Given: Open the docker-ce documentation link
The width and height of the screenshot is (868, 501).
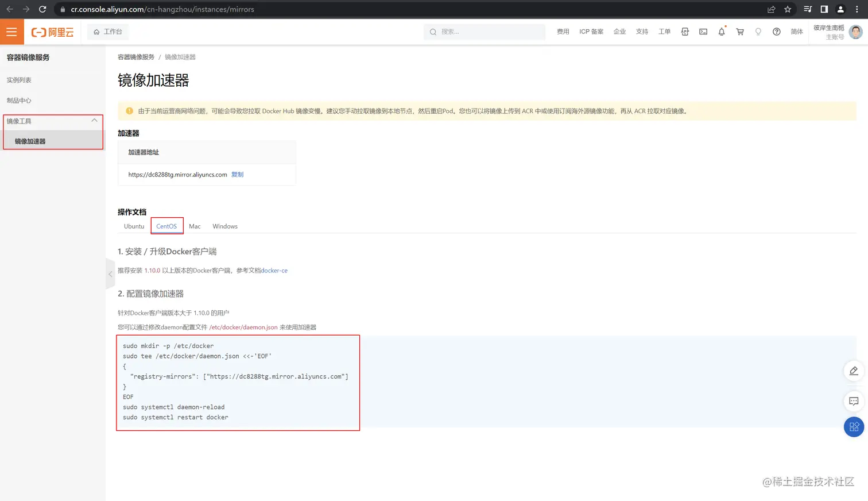Looking at the screenshot, I should click(274, 271).
